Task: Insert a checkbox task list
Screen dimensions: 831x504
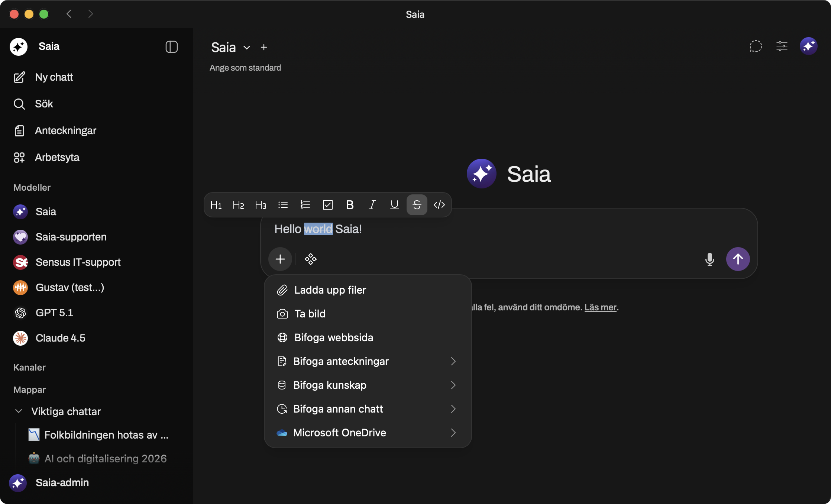Action: tap(327, 205)
